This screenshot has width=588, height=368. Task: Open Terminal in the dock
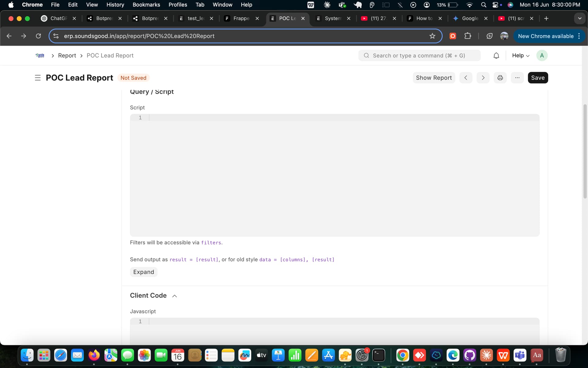coord(379,355)
